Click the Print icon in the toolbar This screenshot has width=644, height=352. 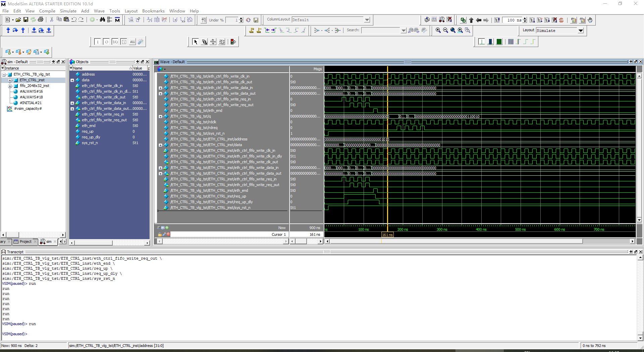click(41, 20)
